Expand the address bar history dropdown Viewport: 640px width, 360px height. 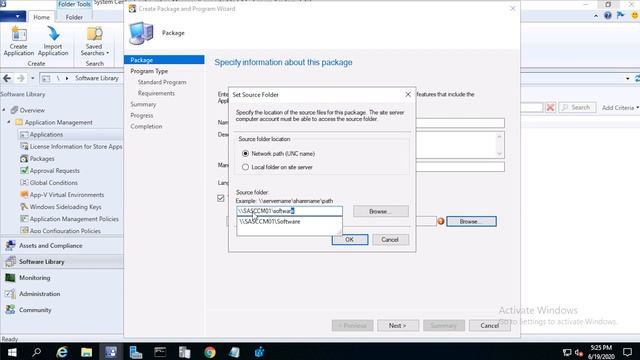pyautogui.click(x=627, y=78)
